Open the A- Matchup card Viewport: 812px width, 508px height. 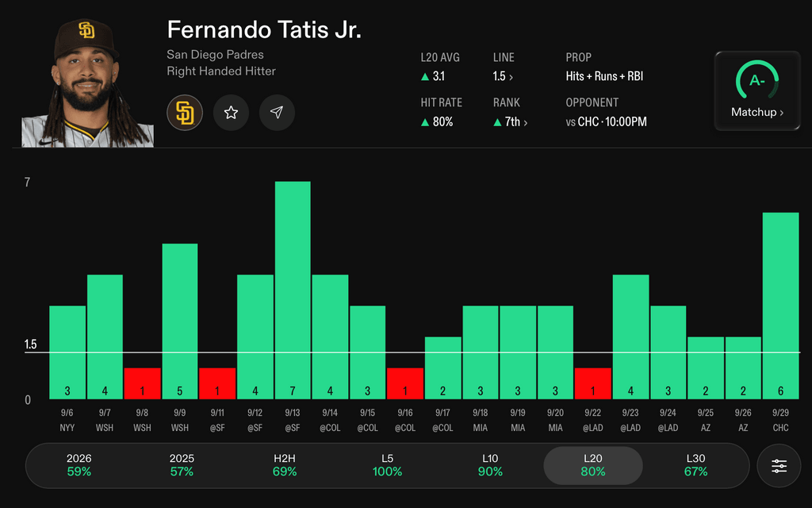point(757,90)
